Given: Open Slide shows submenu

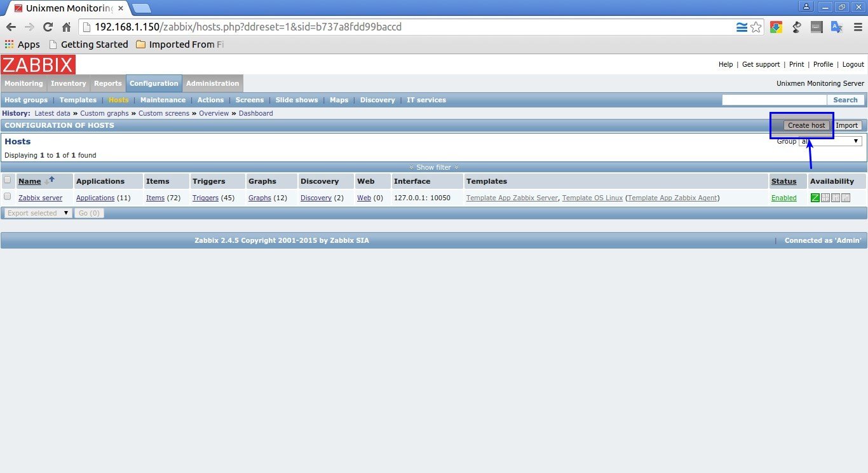Looking at the screenshot, I should 297,100.
